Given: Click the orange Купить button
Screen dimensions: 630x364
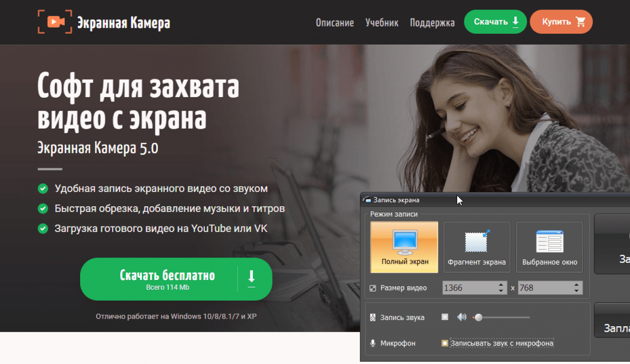Looking at the screenshot, I should pyautogui.click(x=561, y=22).
